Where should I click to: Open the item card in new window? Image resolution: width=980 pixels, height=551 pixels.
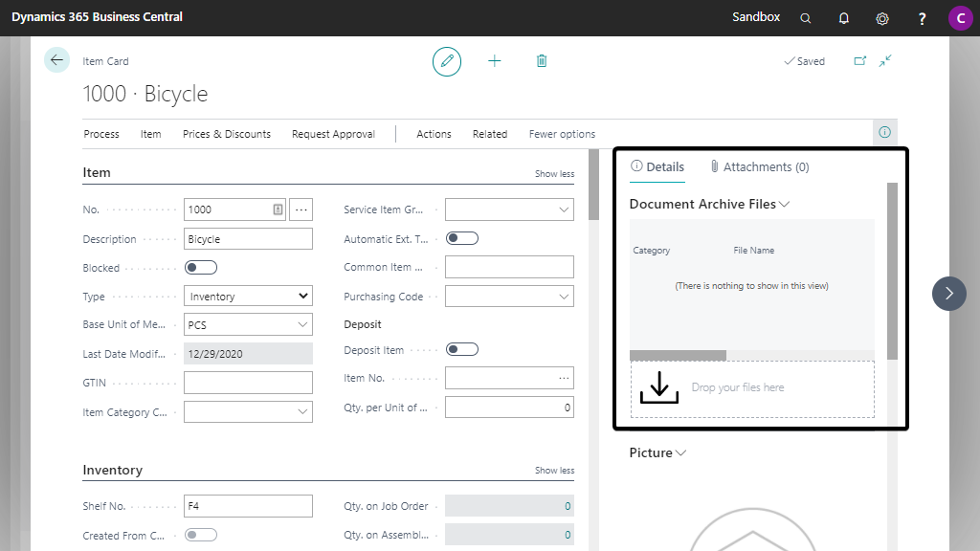(860, 60)
